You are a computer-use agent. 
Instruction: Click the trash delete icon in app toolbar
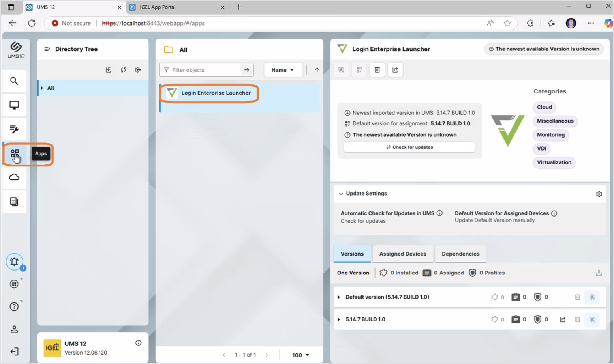[x=377, y=70]
